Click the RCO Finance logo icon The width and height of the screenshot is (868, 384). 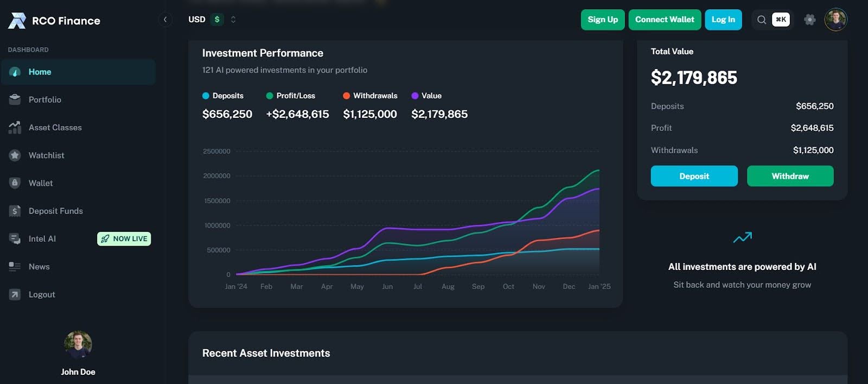tap(17, 21)
